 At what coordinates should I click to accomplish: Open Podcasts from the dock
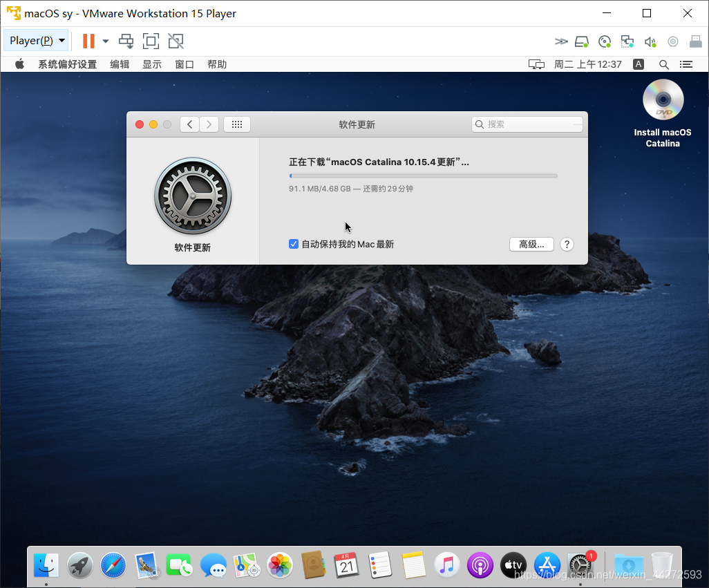tap(480, 565)
